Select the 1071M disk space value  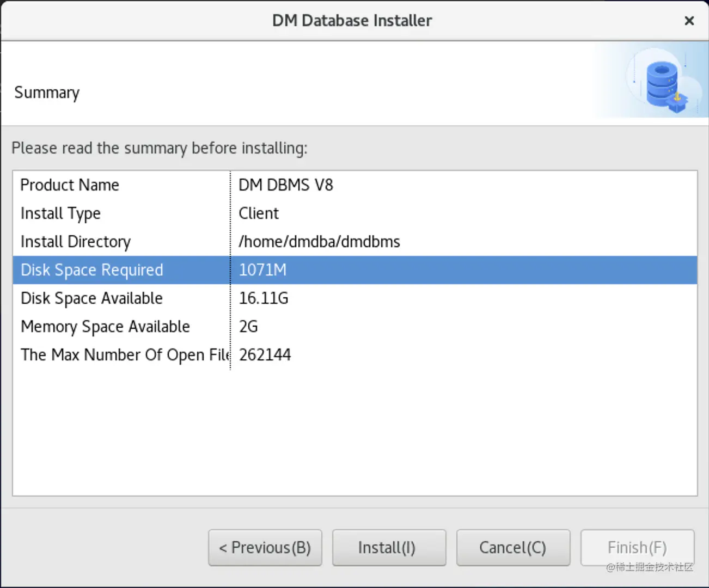(x=262, y=270)
